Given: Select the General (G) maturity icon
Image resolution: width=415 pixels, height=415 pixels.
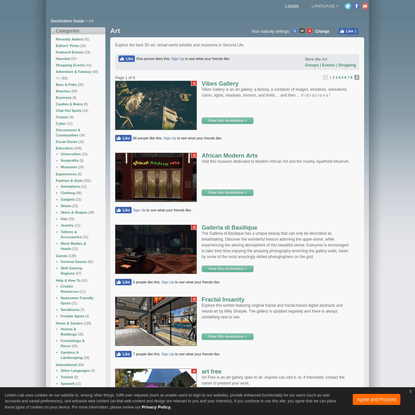Looking at the screenshot, I should click(294, 31).
